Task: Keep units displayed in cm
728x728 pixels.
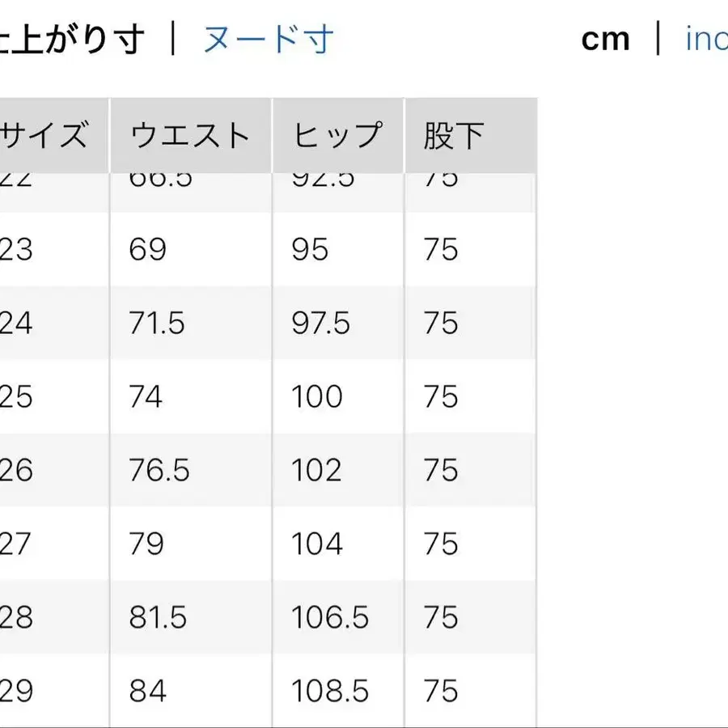Action: tap(605, 38)
